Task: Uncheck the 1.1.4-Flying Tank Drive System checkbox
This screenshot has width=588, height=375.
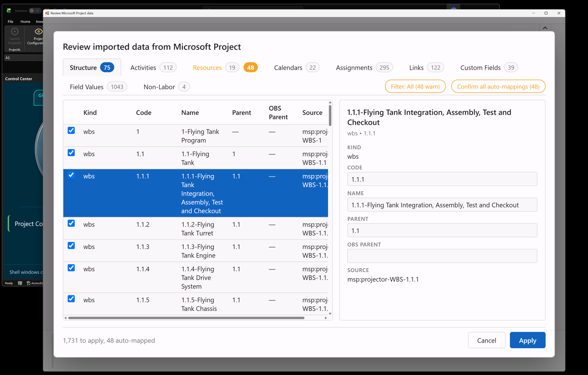Action: pyautogui.click(x=71, y=268)
